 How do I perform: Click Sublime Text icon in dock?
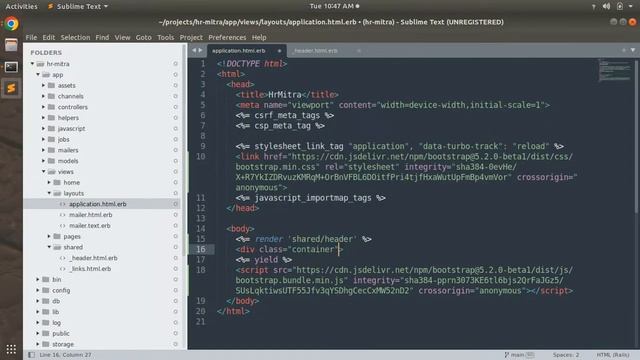coord(11,88)
